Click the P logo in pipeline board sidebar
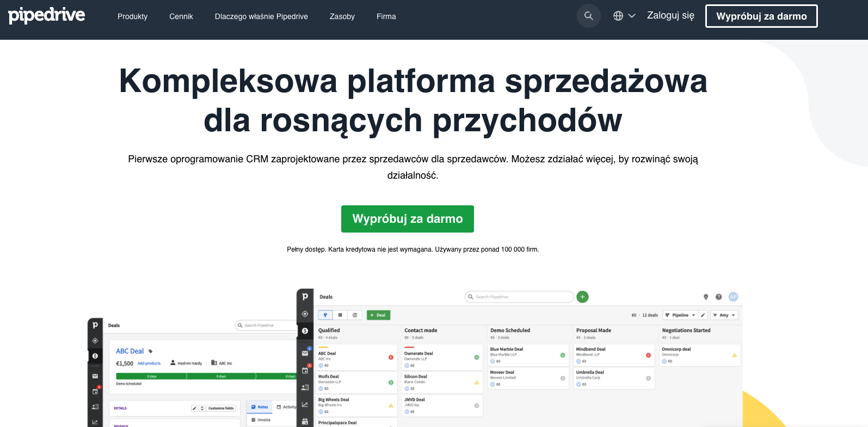This screenshot has width=868, height=427. tap(305, 296)
